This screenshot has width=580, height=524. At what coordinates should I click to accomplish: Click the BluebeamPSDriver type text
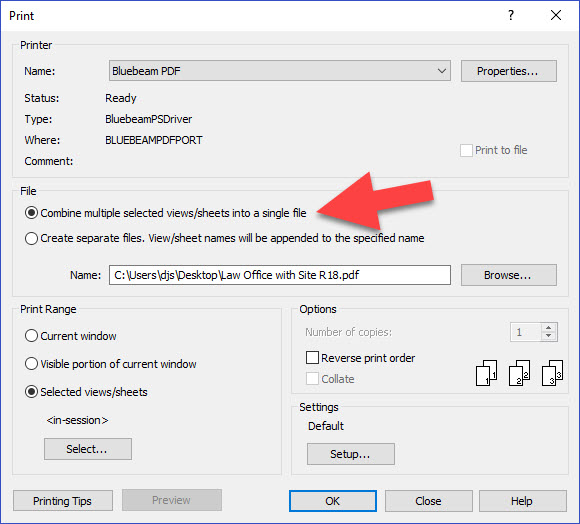pyautogui.click(x=149, y=119)
